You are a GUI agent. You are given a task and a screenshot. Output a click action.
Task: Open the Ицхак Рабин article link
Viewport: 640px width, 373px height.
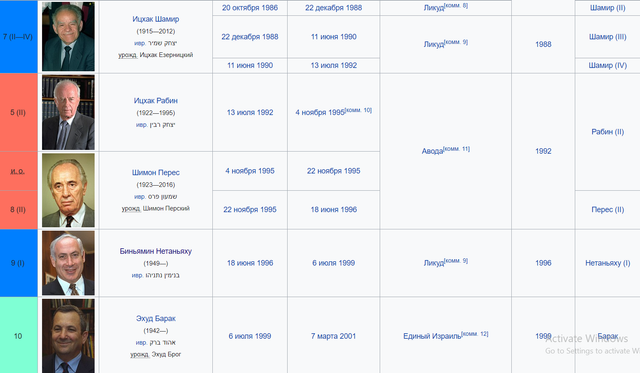click(156, 100)
